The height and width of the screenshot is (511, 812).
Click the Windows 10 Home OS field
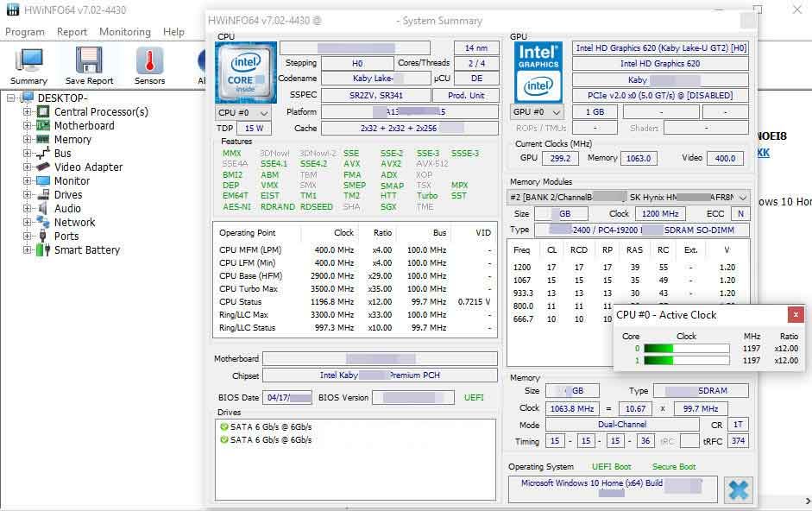tap(613, 489)
